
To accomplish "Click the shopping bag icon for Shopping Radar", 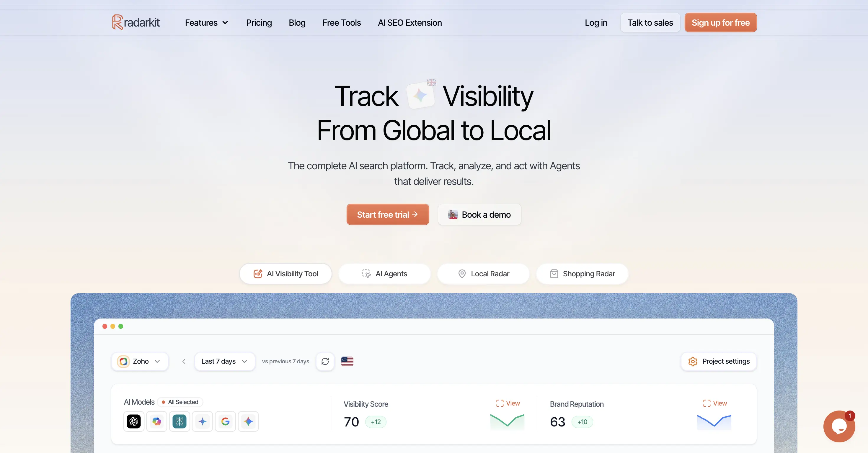I will [554, 274].
